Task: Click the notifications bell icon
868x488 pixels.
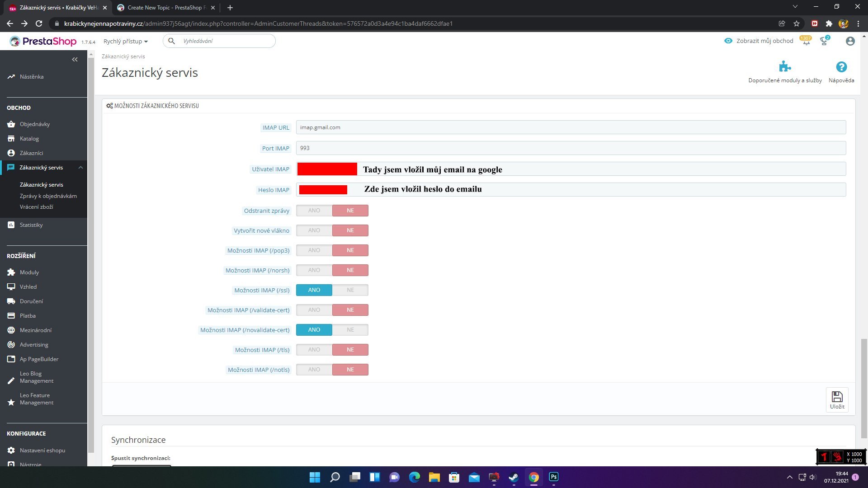Action: (806, 42)
